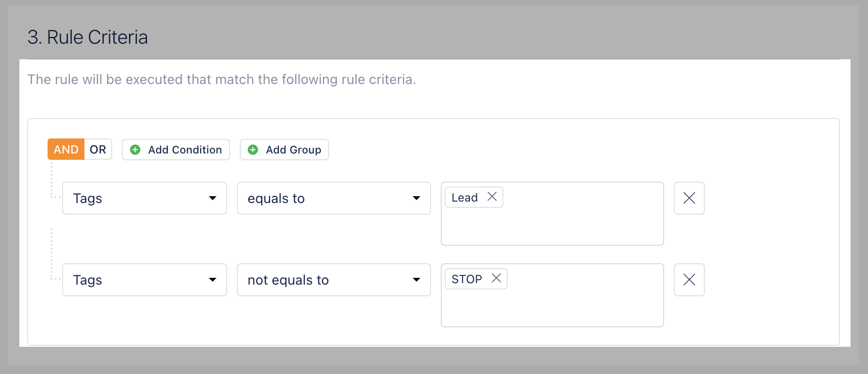
Task: Open the equals to operator dropdown
Action: tap(334, 198)
